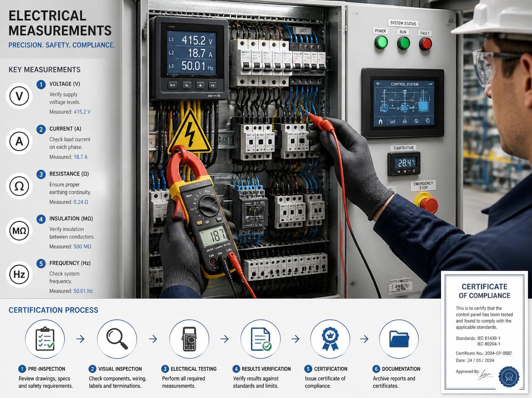Click step number 2 badge beside Current (A)
Image resolution: width=532 pixels, height=398 pixels.
click(41, 129)
